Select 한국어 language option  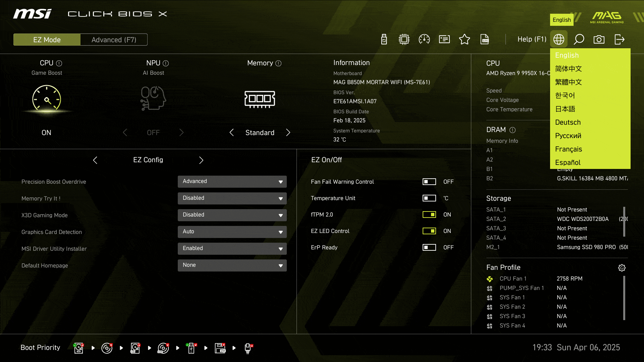click(590, 96)
